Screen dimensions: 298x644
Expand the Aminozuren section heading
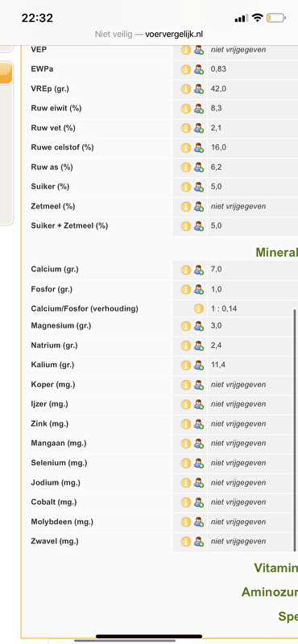270,592
